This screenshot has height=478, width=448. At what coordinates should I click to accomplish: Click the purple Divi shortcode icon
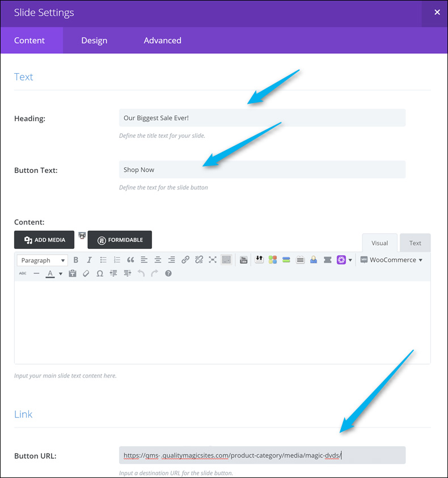point(341,260)
